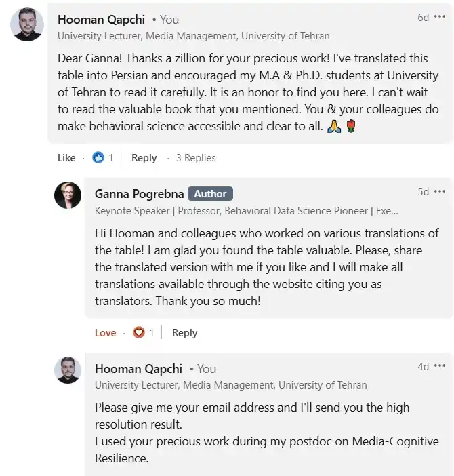The width and height of the screenshot is (454, 476).
Task: Click the reaction count beside the thumbs-up
Action: 111,158
